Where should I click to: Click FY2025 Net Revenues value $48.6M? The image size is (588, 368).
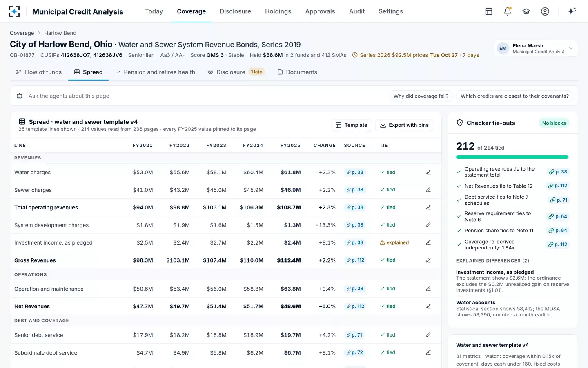290,306
